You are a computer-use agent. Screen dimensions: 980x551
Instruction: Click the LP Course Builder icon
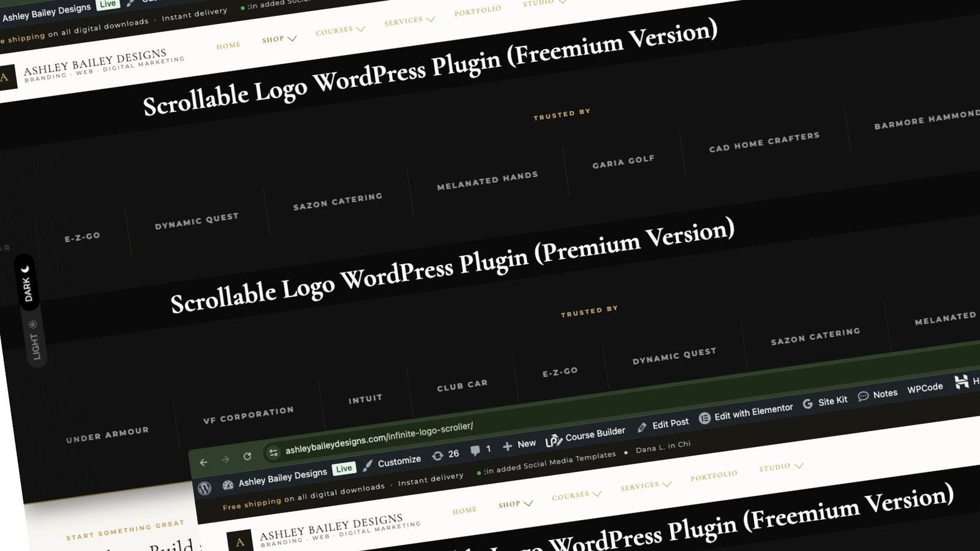point(553,440)
